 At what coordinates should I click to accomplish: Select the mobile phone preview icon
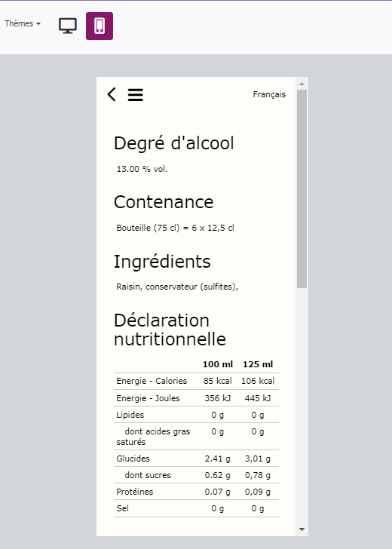click(x=100, y=26)
